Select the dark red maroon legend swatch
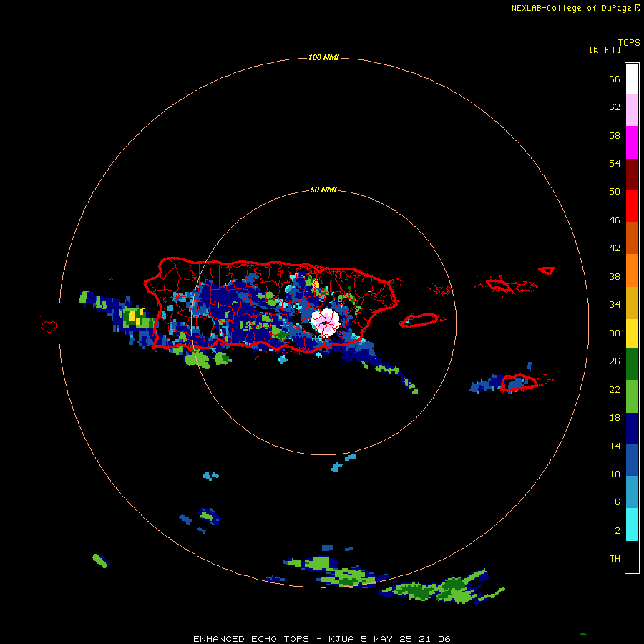Viewport: 644px width, 644px height. pyautogui.click(x=632, y=174)
